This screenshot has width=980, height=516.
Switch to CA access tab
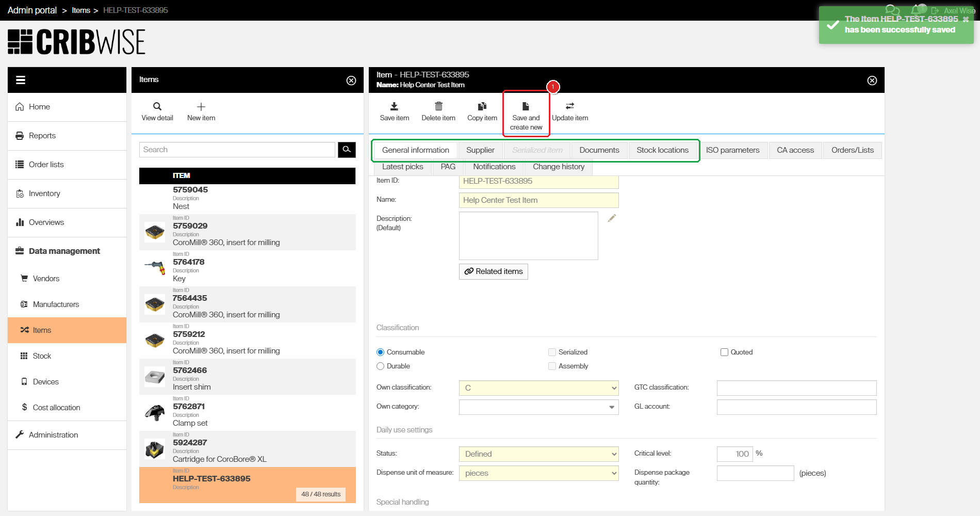pos(795,150)
